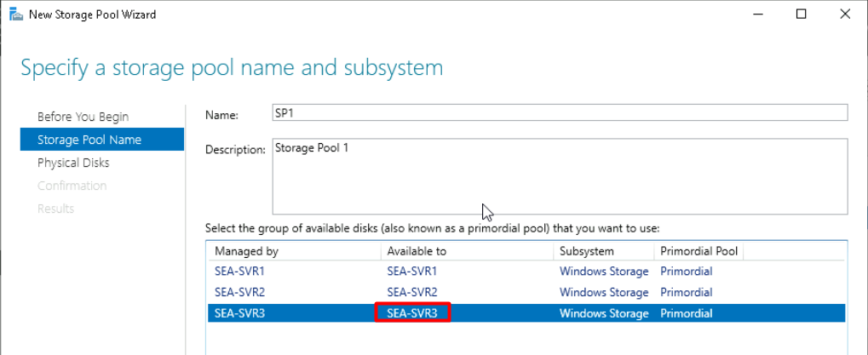Click Primordial in the SEA-SVR2 row
The image size is (868, 355).
click(687, 292)
